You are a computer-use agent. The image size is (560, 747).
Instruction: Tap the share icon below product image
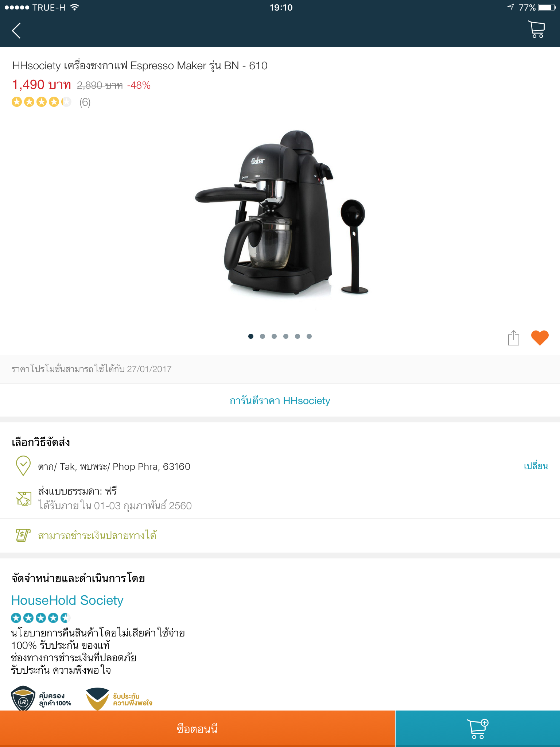coord(513,337)
